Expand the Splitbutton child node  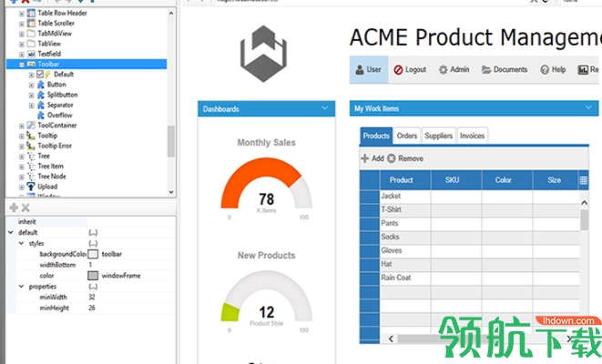(x=32, y=96)
